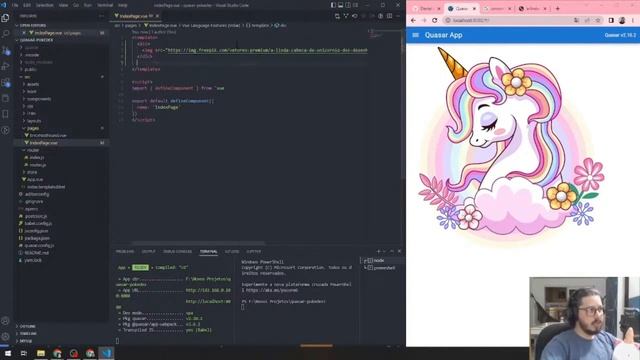The image size is (640, 360).
Task: Open File Explorer from the taskbar
Action: 41,353
